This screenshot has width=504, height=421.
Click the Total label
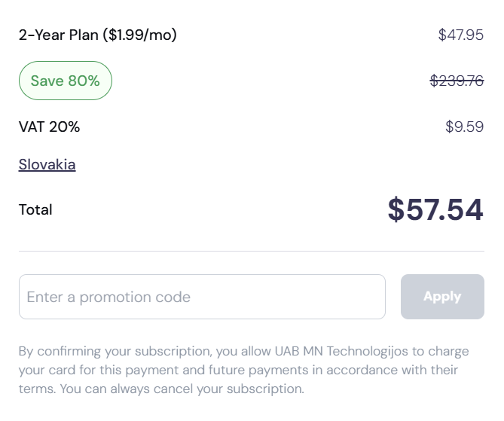pyautogui.click(x=35, y=209)
